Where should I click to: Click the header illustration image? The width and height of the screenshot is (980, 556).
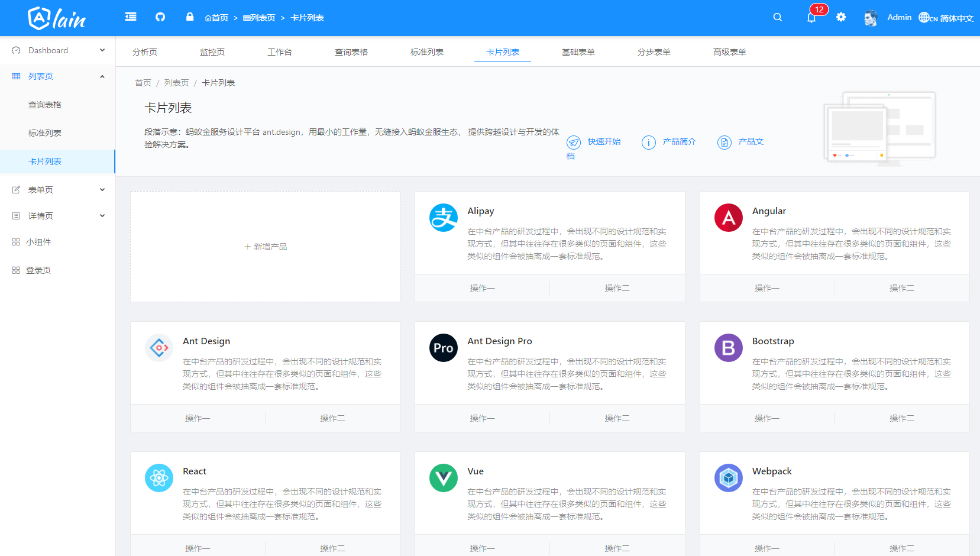point(879,128)
